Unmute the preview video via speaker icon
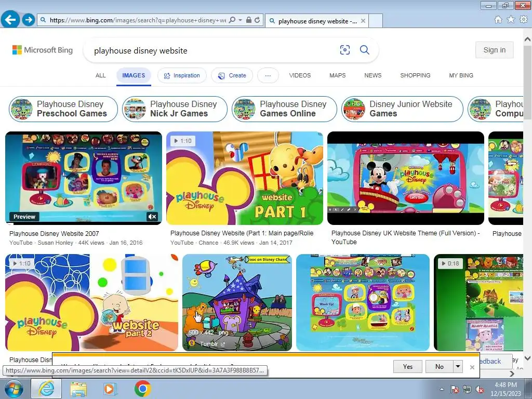 152,217
